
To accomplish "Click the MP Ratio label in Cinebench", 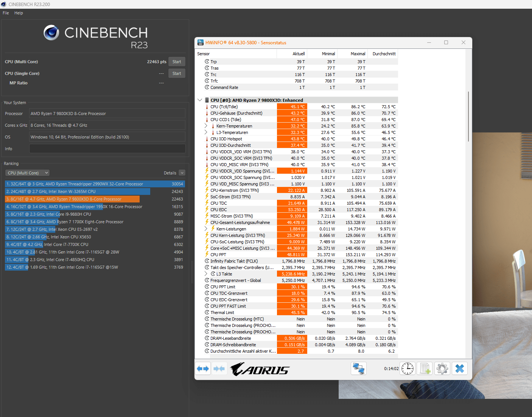I will (x=19, y=83).
